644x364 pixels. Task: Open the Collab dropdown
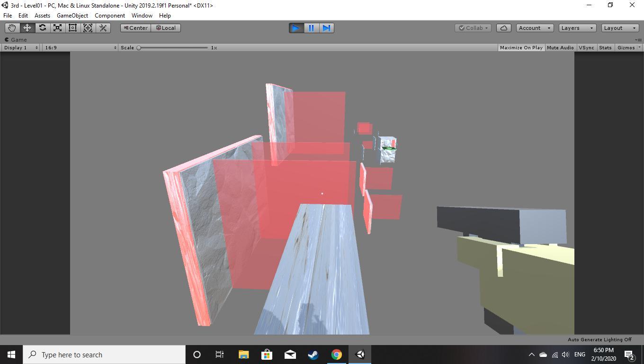tap(473, 28)
